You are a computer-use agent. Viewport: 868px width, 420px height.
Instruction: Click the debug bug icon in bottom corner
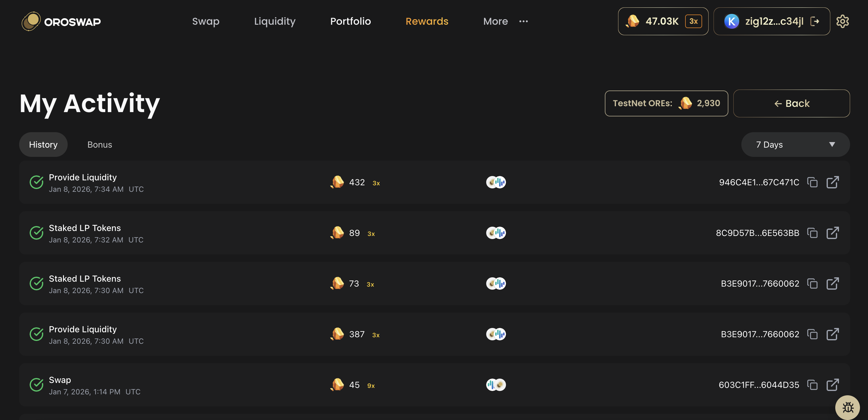(x=848, y=408)
